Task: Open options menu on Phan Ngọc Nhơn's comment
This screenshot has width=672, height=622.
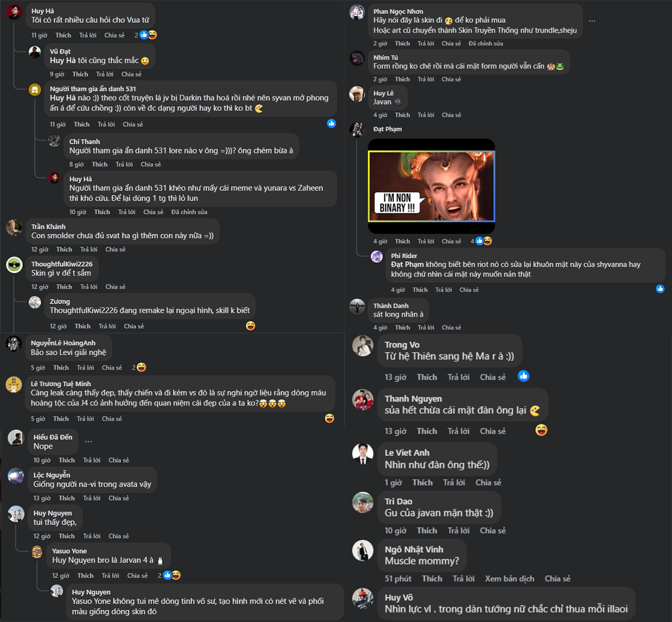Action: [592, 21]
